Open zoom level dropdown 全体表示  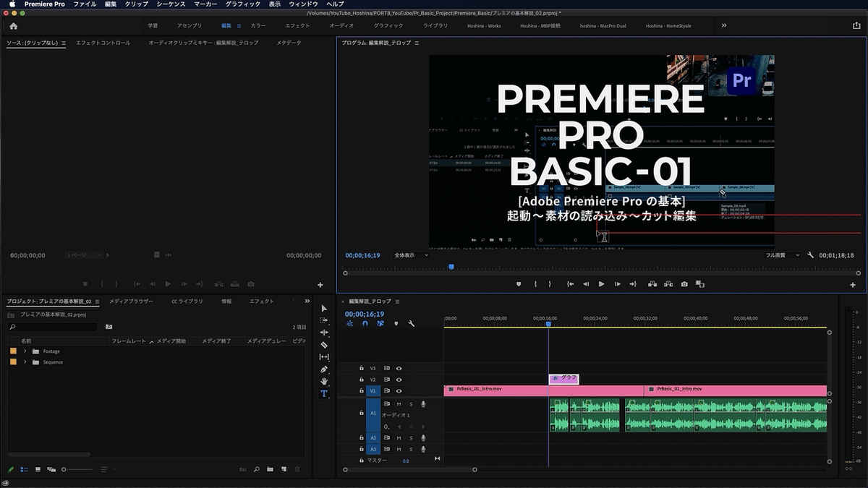[x=411, y=255]
